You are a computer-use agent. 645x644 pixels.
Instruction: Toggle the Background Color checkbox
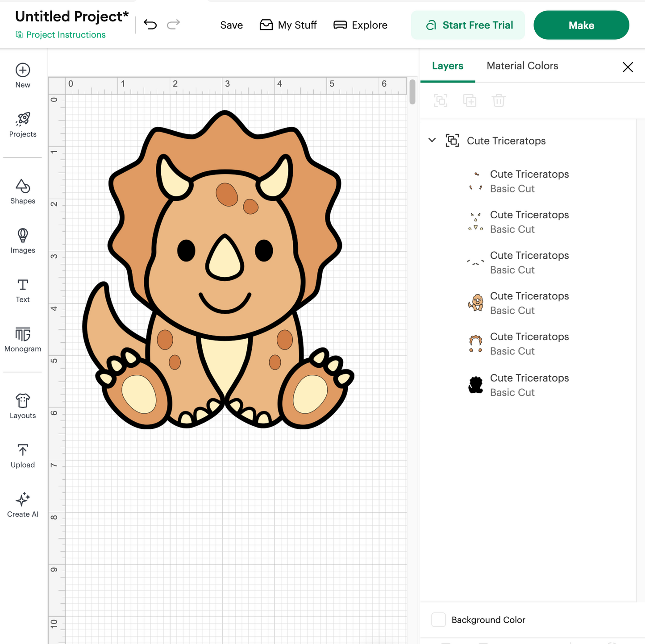click(438, 619)
